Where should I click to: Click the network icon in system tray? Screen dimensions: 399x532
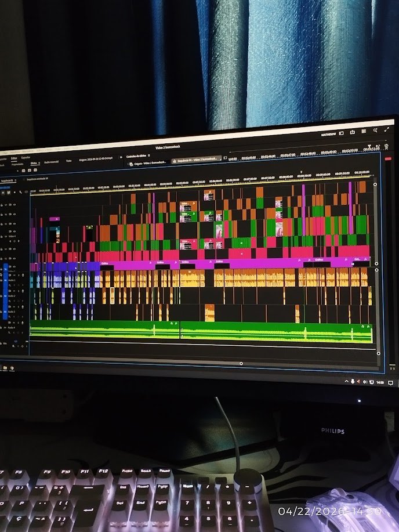tap(372, 382)
